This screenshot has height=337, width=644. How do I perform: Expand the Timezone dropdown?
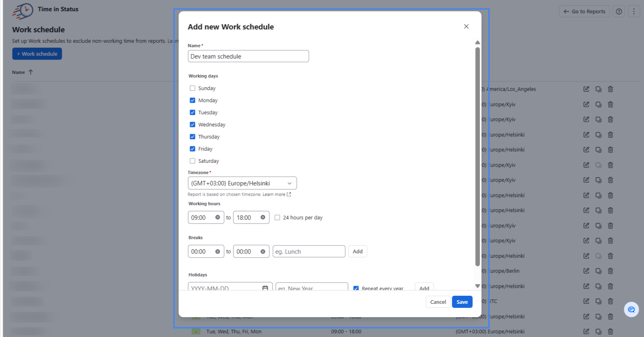242,183
